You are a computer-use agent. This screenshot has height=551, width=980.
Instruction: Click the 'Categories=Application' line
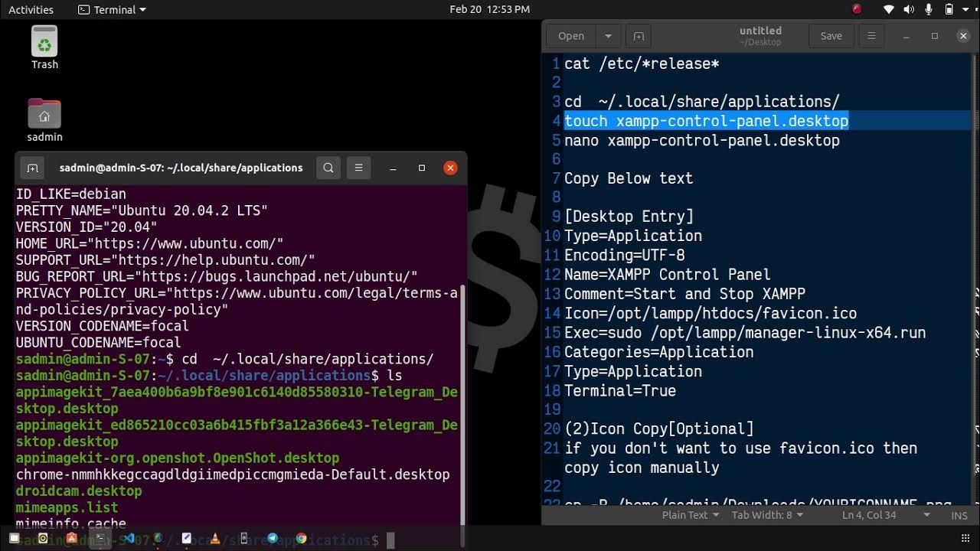pos(658,352)
